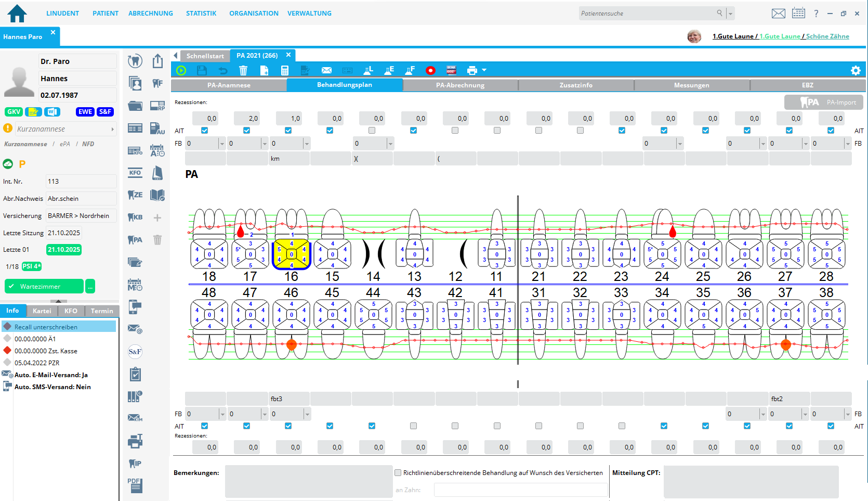This screenshot has height=501, width=868.
Task: Uncheck the upper AIT checkbox for tooth 18
Action: click(x=205, y=131)
